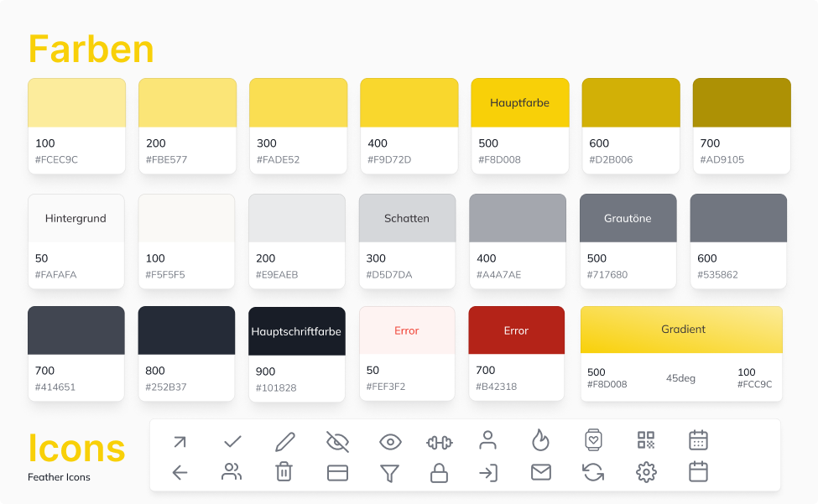Select the flame icon
This screenshot has height=504, width=818.
(x=541, y=440)
